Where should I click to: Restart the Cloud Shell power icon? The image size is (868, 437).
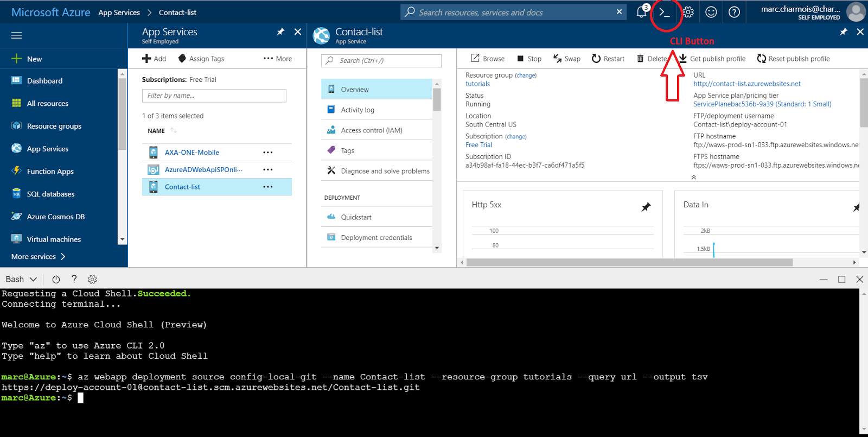point(56,279)
